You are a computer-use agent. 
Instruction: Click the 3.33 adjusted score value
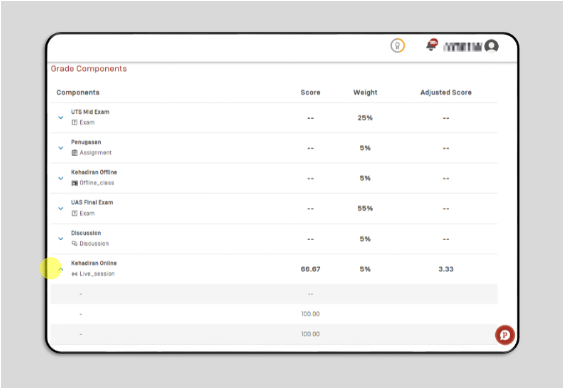(x=446, y=269)
